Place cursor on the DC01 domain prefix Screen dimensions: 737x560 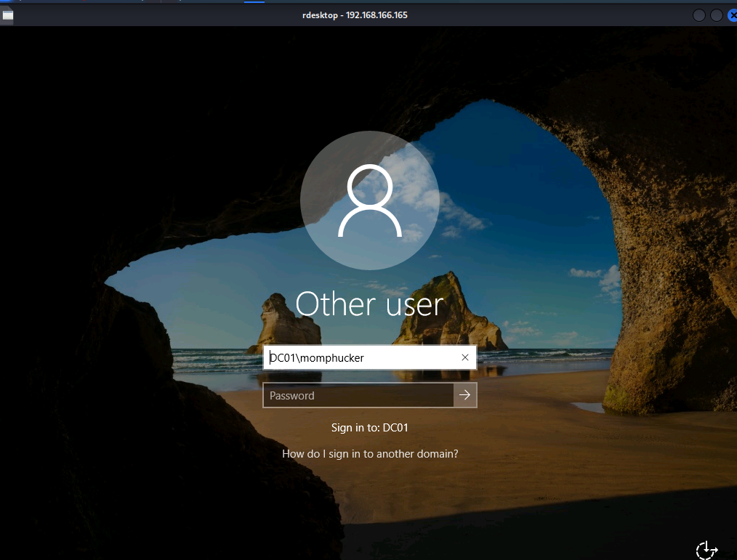pyautogui.click(x=281, y=357)
